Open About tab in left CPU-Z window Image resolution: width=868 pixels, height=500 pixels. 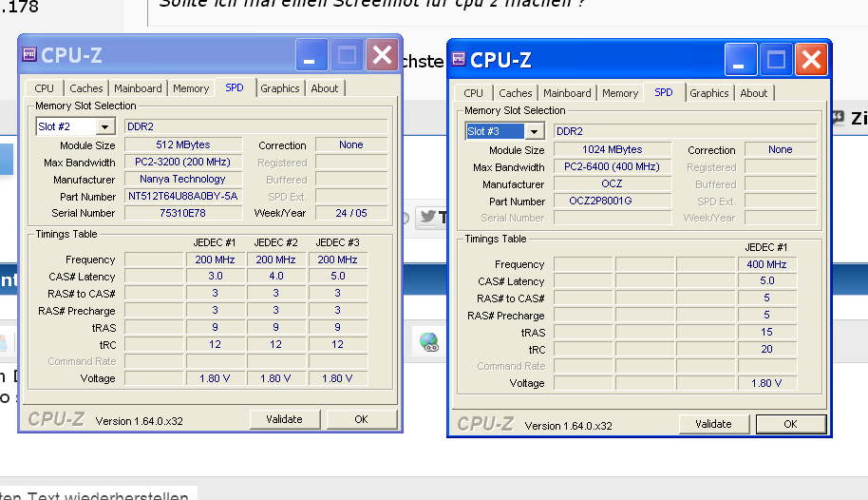[325, 88]
